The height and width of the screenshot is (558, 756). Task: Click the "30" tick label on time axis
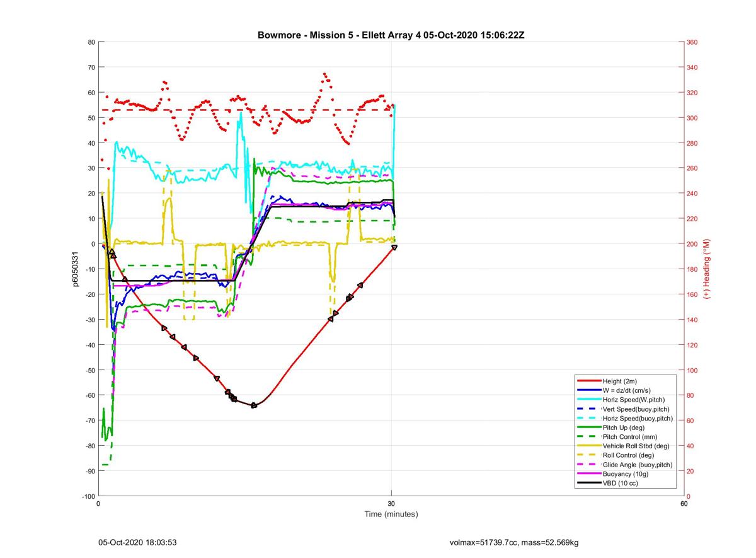391,504
